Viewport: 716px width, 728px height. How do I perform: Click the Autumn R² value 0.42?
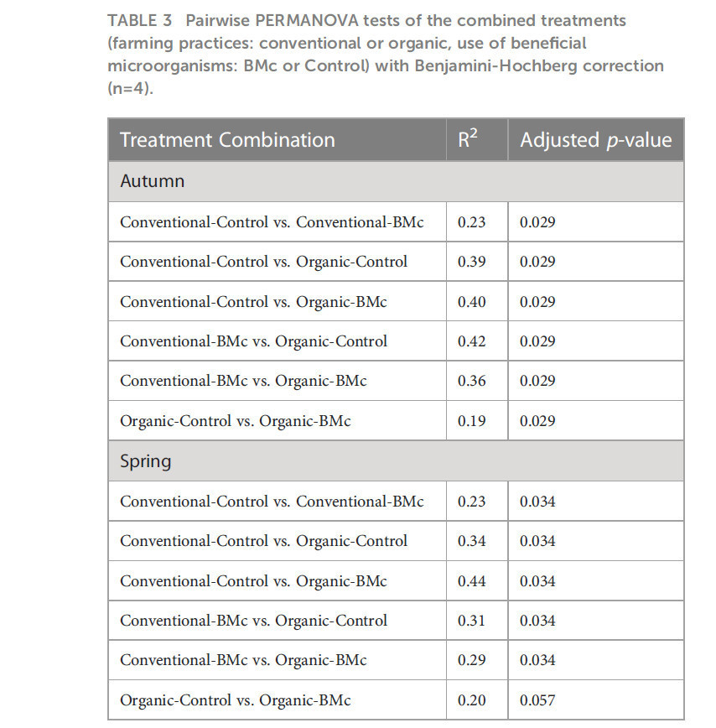click(471, 341)
